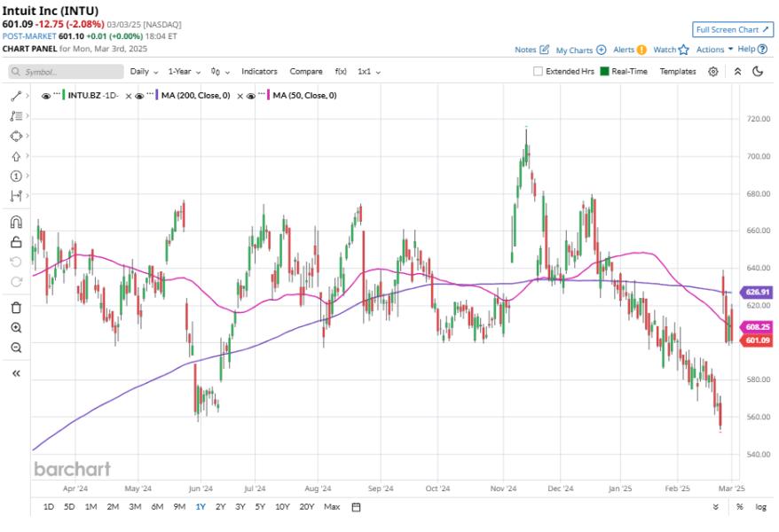Image resolution: width=779 pixels, height=532 pixels.
Task: Zoom out with the magnifier minus
Action: pos(16,348)
